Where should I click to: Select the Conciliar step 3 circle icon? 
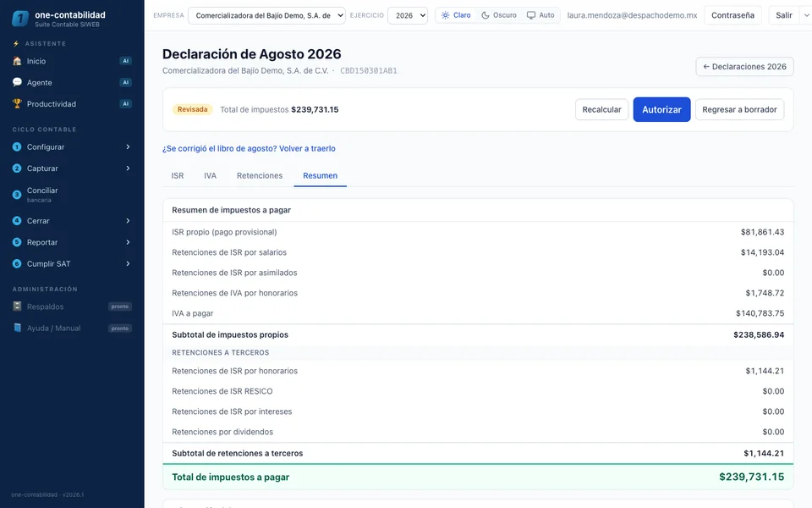coord(17,195)
